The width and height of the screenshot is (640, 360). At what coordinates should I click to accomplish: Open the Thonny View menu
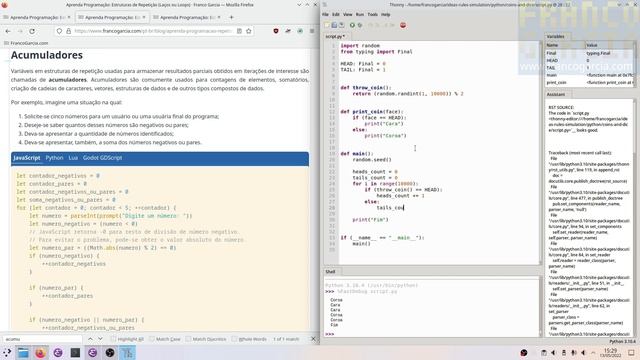(347, 14)
